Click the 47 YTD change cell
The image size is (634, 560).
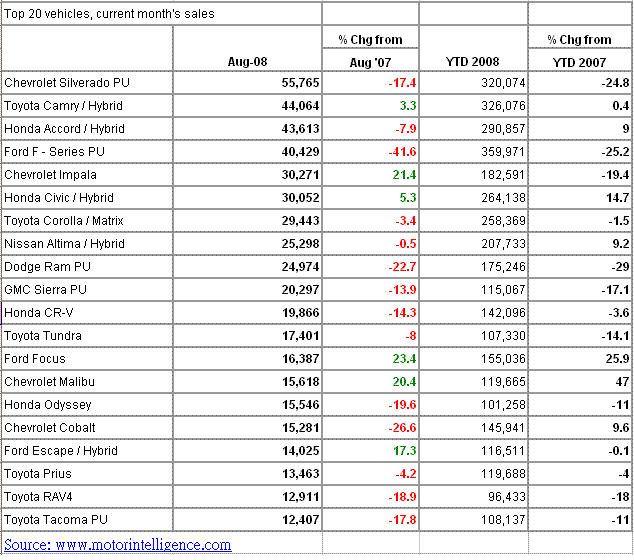point(581,382)
